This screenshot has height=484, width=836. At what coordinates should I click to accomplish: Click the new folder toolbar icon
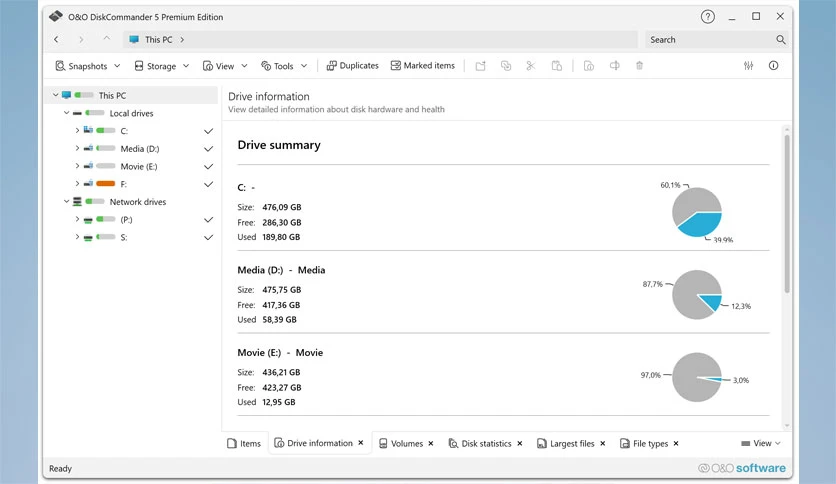point(480,66)
